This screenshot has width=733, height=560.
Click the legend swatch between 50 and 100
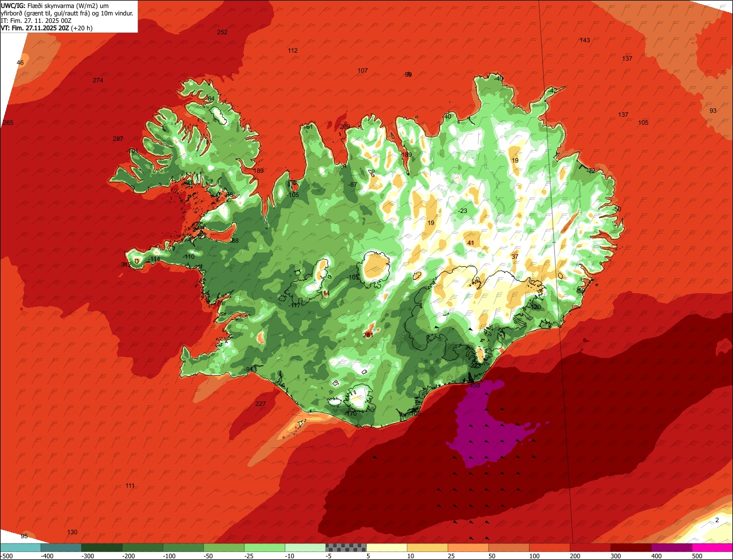click(x=509, y=547)
